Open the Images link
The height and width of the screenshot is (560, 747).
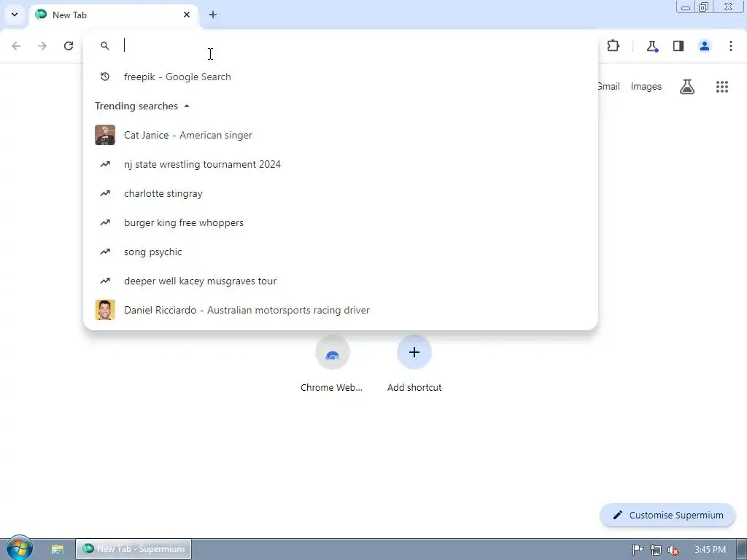point(646,86)
